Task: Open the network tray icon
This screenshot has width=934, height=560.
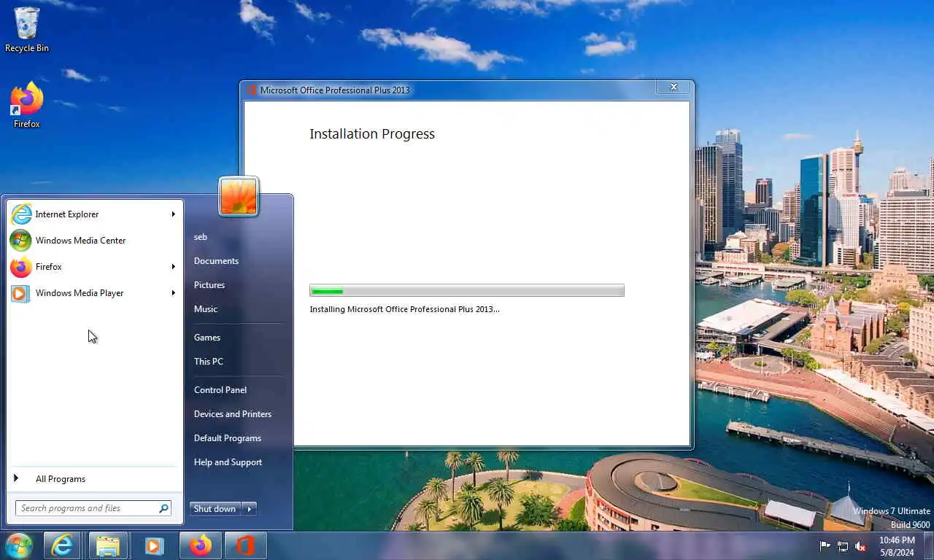Action: tap(843, 546)
